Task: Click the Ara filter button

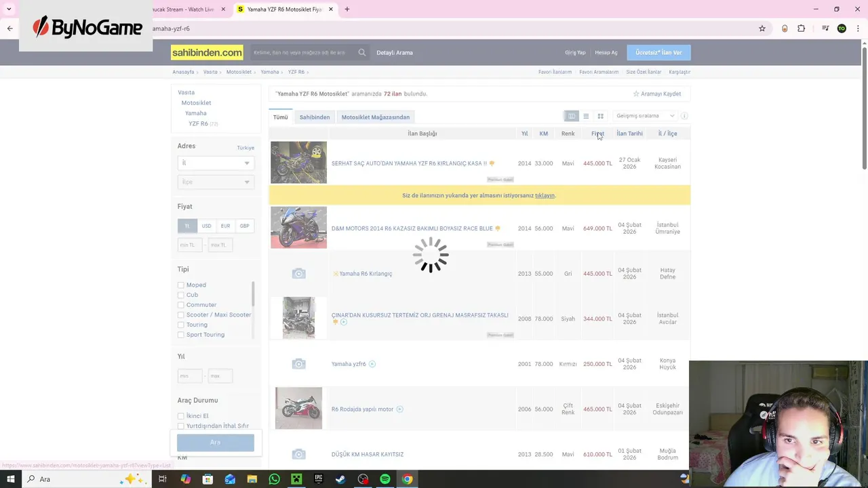Action: click(216, 443)
